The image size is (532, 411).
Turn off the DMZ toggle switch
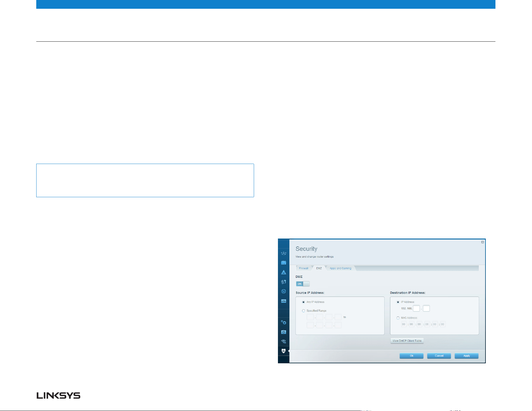pyautogui.click(x=303, y=284)
